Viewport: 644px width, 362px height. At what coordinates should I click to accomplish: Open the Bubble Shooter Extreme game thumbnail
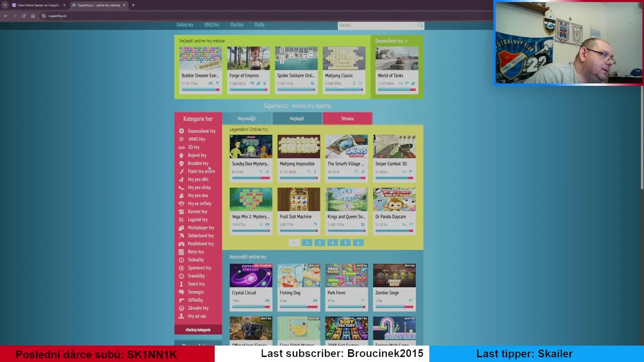click(200, 58)
